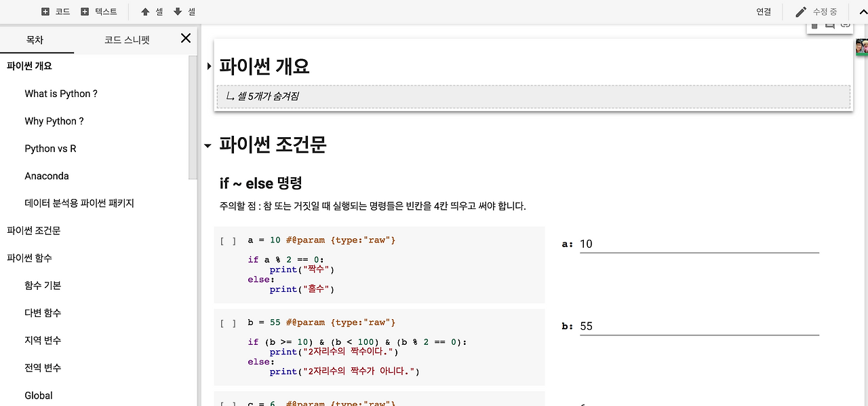Expand the 파이썬 개요 section arrow
This screenshot has width=868, height=406.
(208, 67)
